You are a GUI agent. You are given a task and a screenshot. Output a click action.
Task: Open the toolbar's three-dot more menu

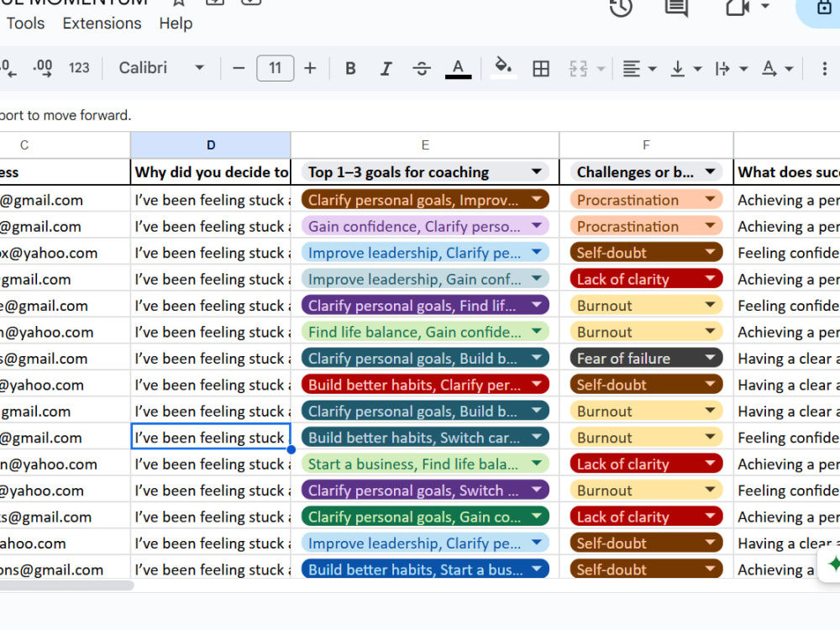[825, 69]
